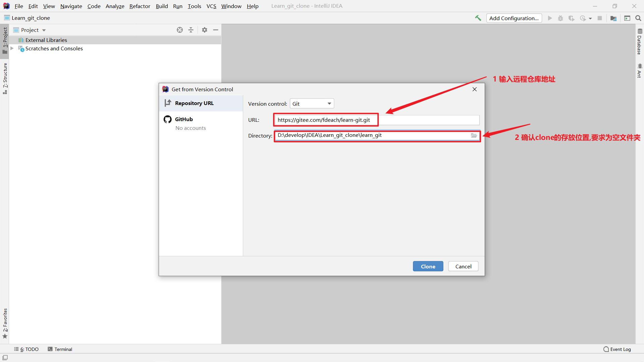Click the Learn_git_clone breadcrumb
The height and width of the screenshot is (362, 644).
[27, 18]
